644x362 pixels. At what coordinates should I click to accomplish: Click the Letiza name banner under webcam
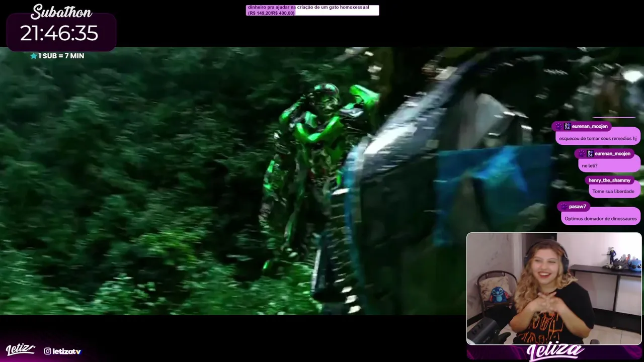555,352
